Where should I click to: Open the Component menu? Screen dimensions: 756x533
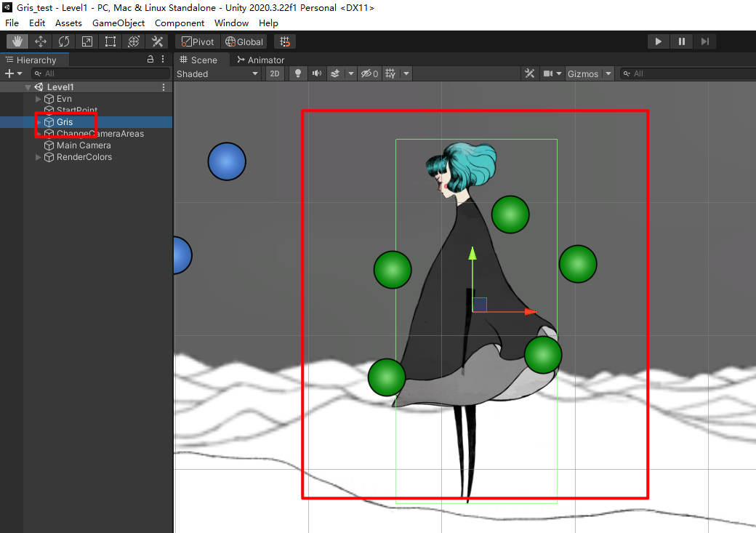[180, 23]
